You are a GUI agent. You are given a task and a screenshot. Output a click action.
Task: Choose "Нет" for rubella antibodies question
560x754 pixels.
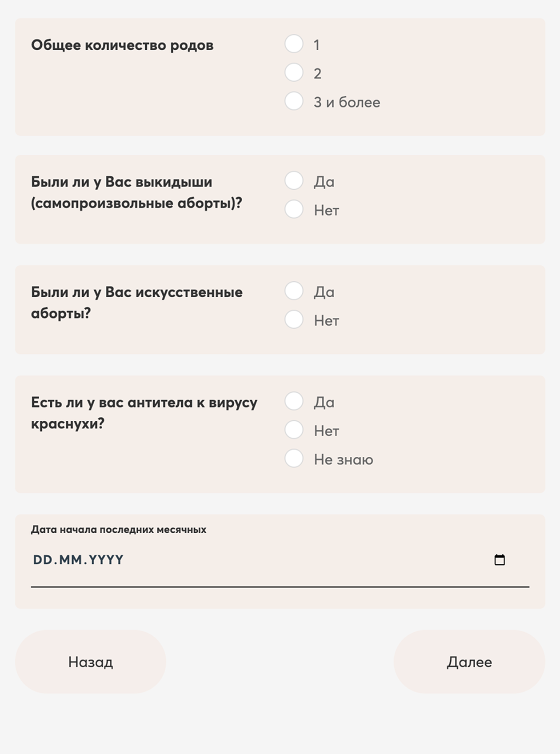click(294, 430)
